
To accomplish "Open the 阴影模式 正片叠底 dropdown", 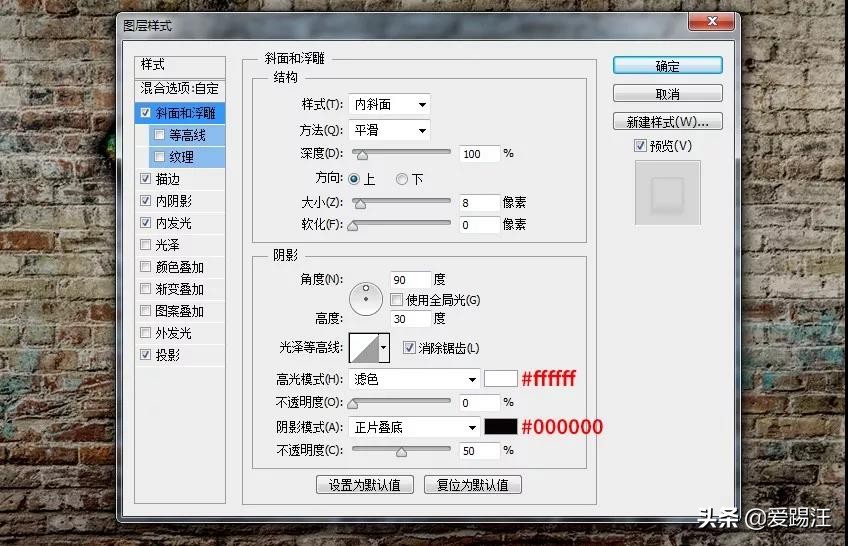I will (x=414, y=428).
